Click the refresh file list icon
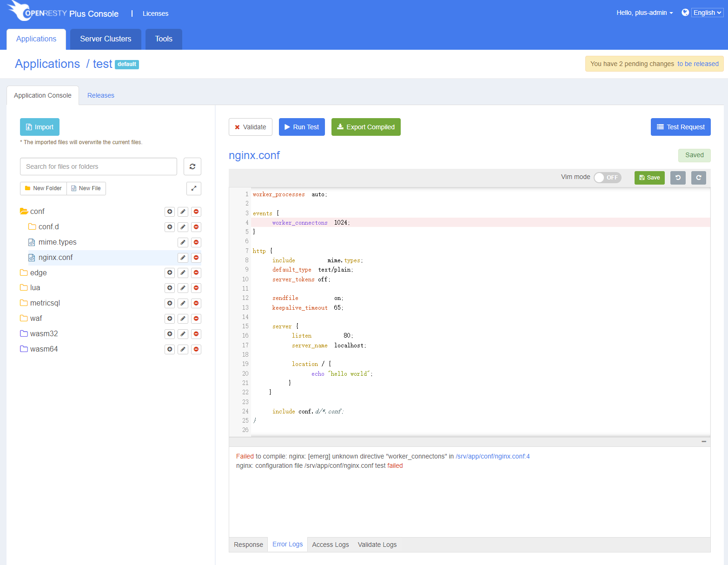 click(192, 166)
